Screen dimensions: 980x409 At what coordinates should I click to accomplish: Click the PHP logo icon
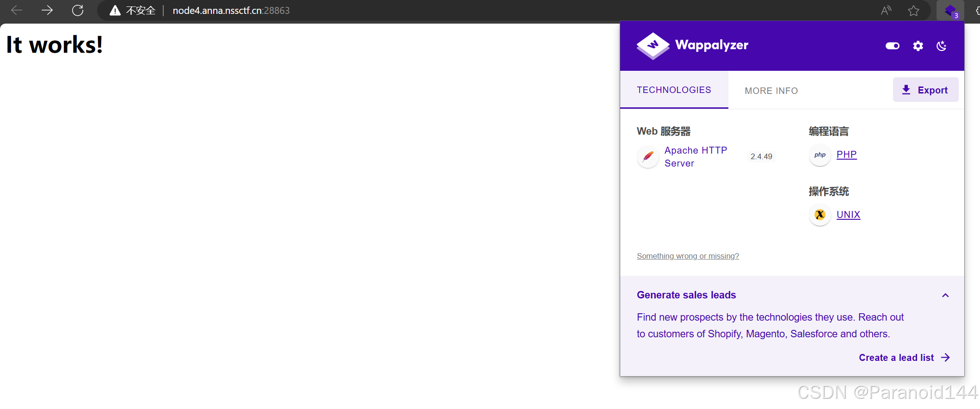point(820,155)
